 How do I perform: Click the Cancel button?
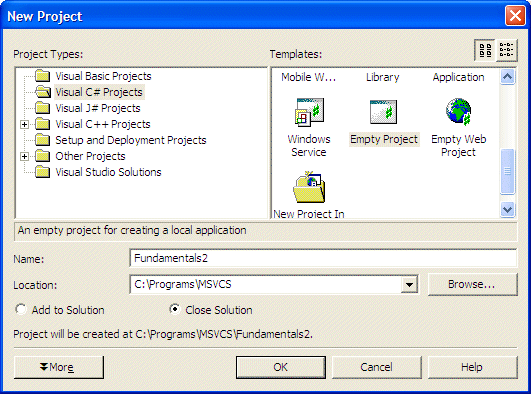tap(377, 367)
